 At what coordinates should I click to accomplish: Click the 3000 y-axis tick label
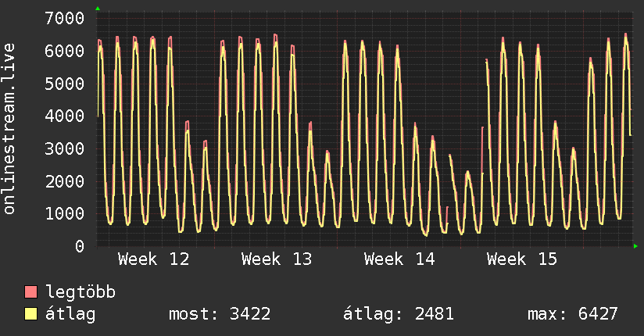(x=65, y=148)
